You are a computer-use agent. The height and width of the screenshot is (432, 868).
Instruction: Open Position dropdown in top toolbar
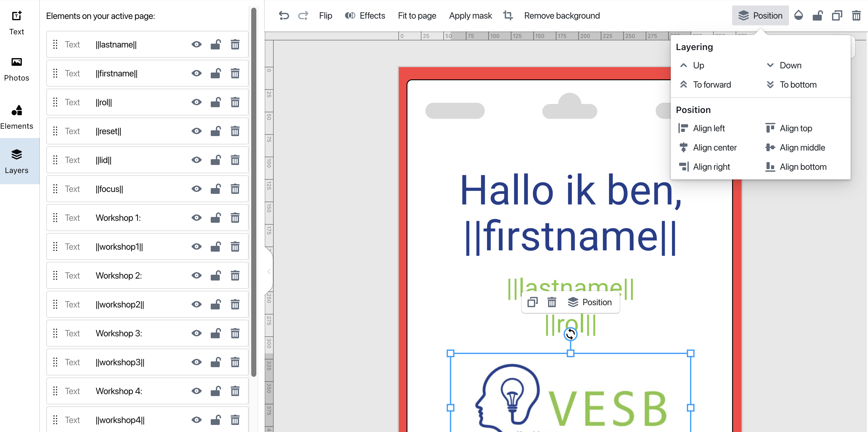click(760, 15)
